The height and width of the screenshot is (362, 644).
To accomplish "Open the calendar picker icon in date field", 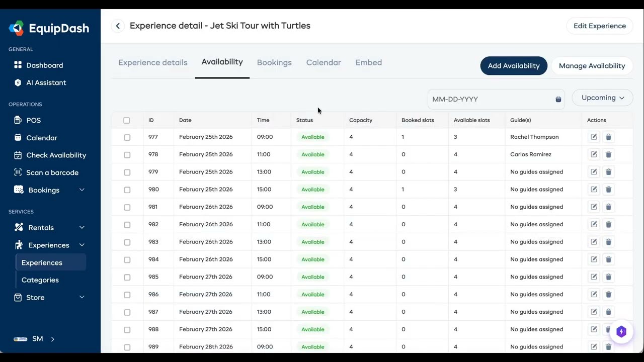I will click(558, 100).
